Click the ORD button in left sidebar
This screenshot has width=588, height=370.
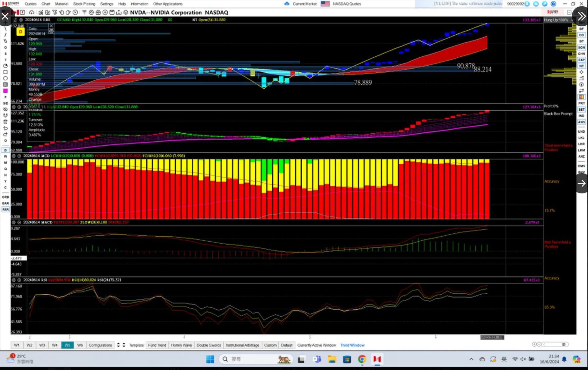point(6,197)
